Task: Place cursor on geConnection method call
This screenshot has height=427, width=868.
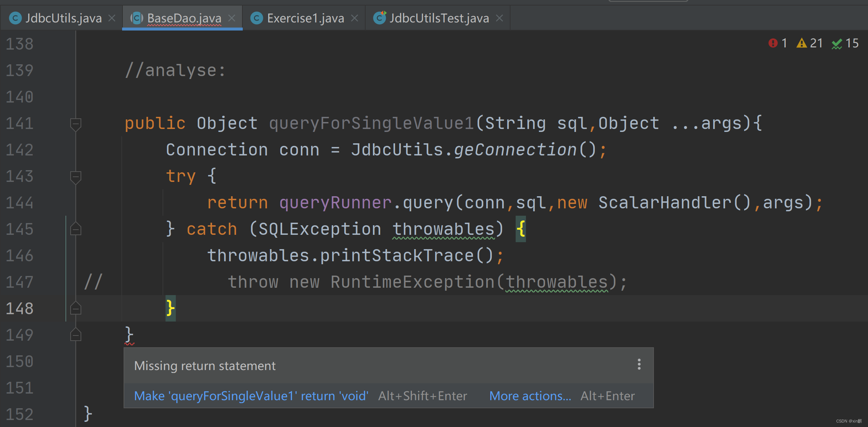Action: click(515, 150)
